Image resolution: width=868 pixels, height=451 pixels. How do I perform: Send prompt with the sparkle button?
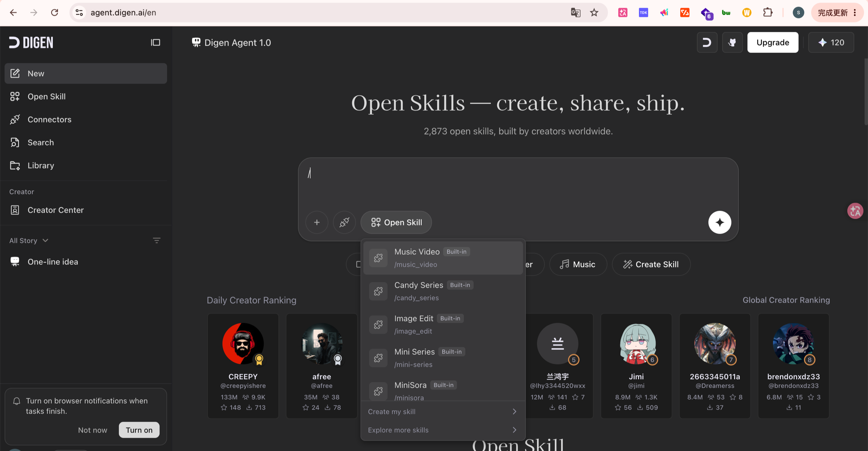719,222
